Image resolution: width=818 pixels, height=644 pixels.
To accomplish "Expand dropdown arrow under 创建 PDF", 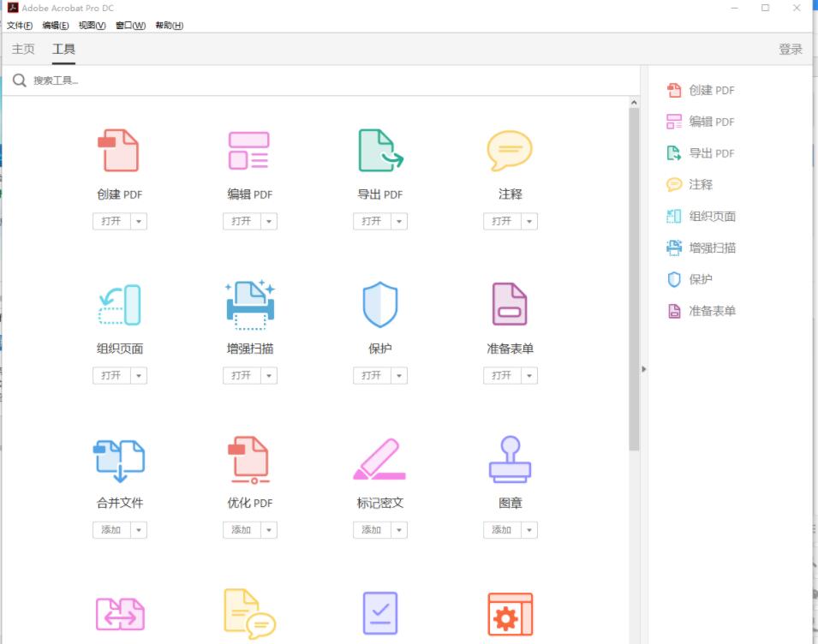I will point(139,221).
